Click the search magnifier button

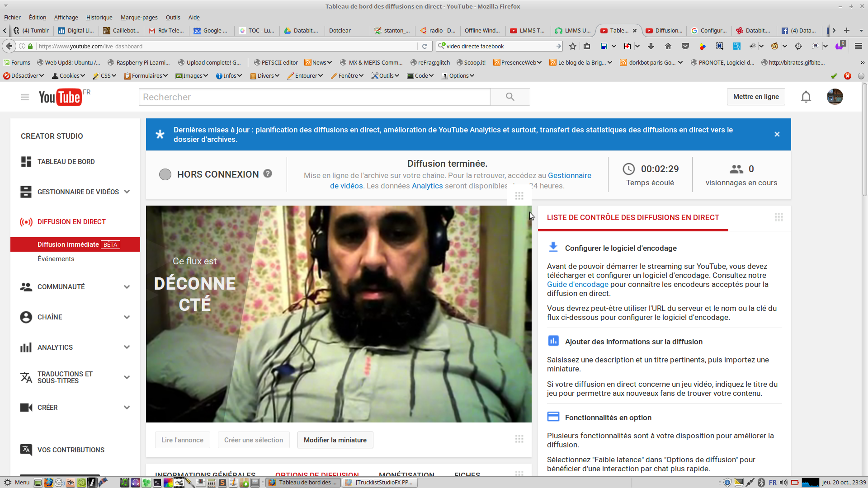coord(510,97)
